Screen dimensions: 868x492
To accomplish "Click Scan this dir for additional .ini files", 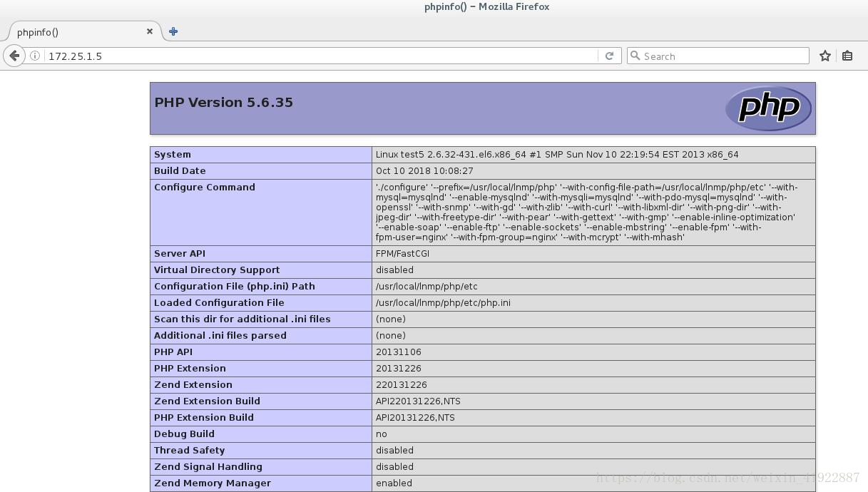I will click(242, 319).
